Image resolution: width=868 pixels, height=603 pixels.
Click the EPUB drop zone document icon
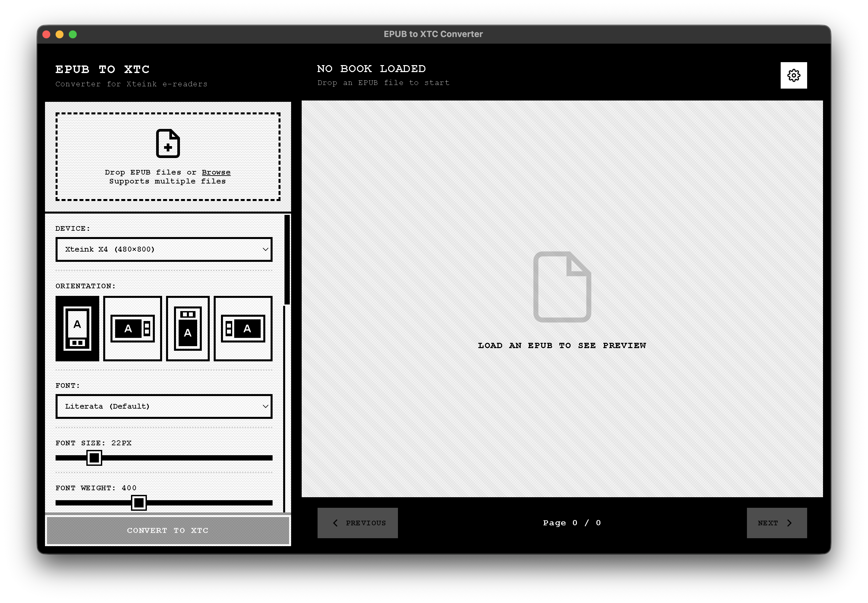point(167,143)
